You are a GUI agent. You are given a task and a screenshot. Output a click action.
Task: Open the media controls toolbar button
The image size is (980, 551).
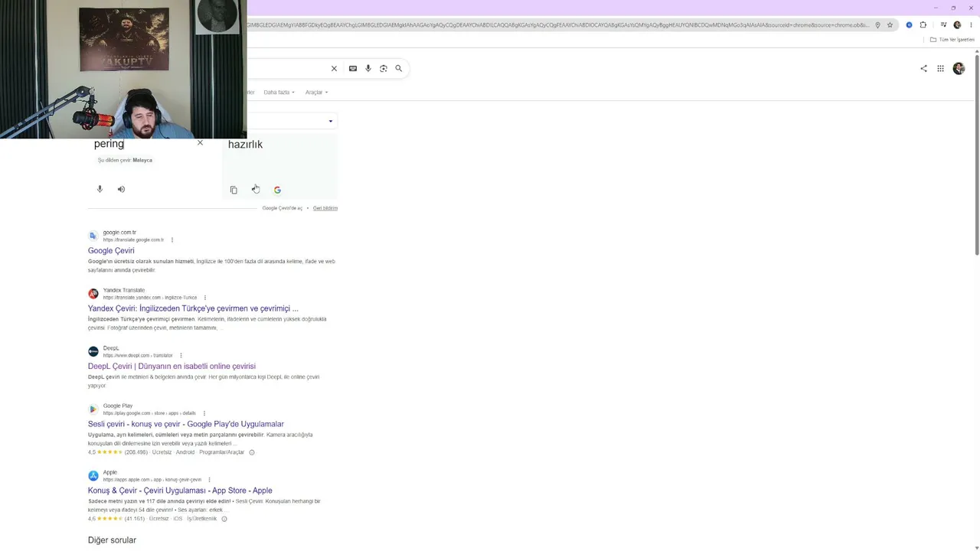(x=944, y=25)
